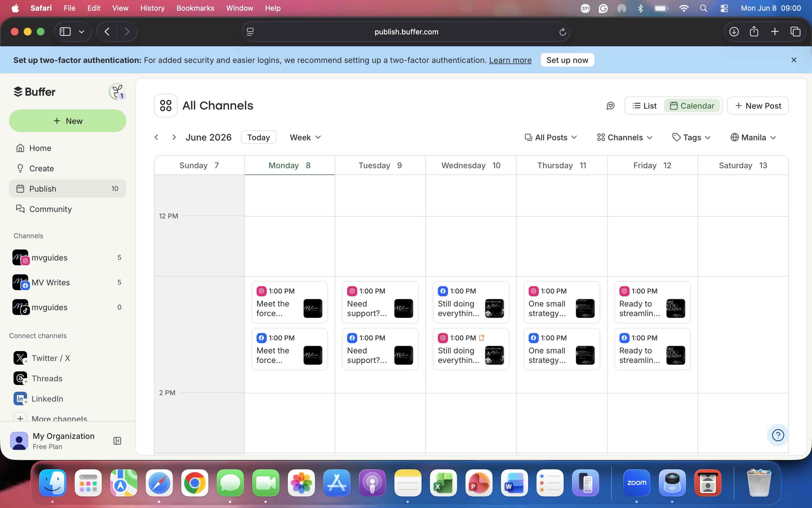Screen dimensions: 812x508
Task: Select the MV Writes Facebook channel
Action: (67, 282)
